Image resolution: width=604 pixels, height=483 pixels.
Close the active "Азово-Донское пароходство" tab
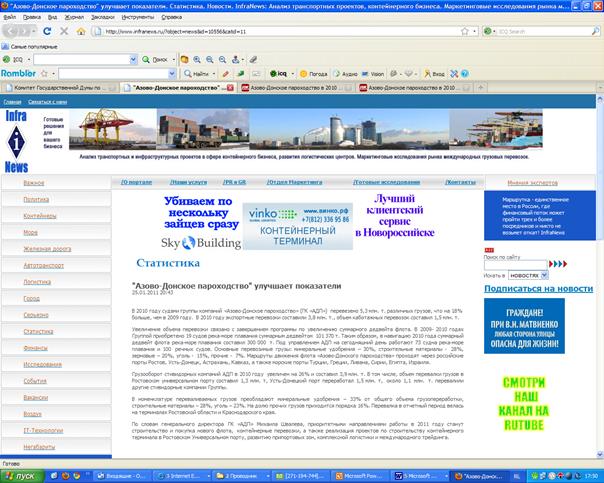point(230,88)
